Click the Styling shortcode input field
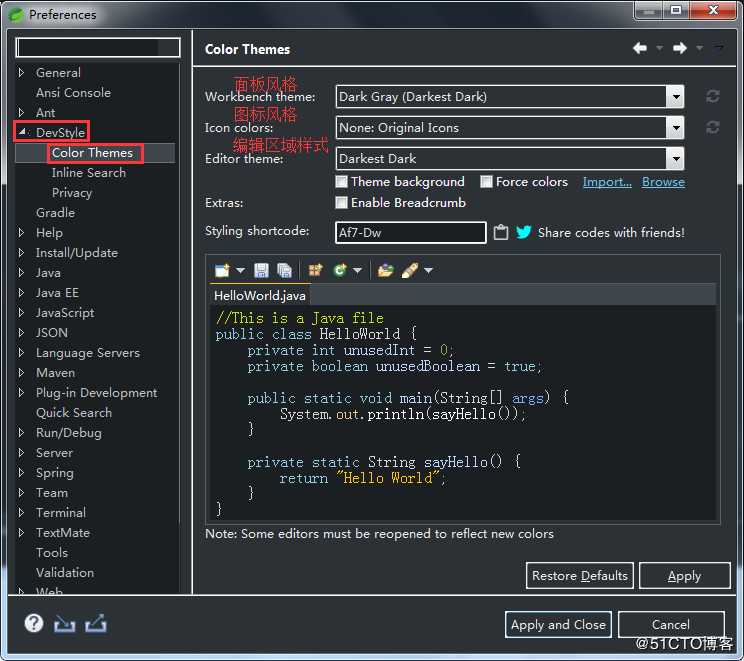Screen dimensions: 744x661 410,233
